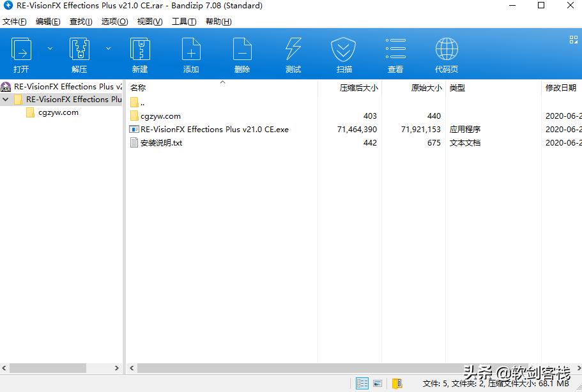
Task: Select the RE-VisionFX Effections Plus v21.0 CE.exe file
Action: tap(214, 130)
